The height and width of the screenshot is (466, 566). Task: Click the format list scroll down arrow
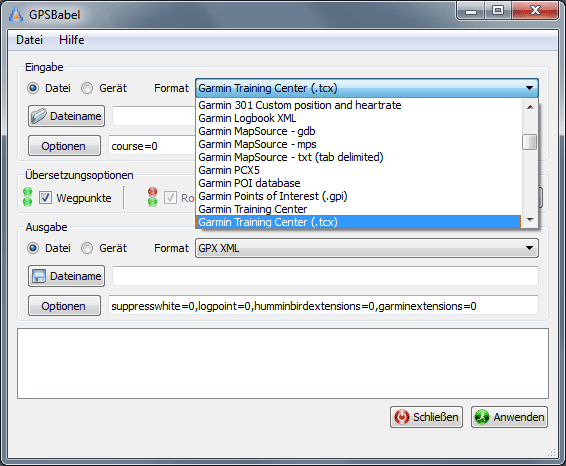pyautogui.click(x=530, y=220)
